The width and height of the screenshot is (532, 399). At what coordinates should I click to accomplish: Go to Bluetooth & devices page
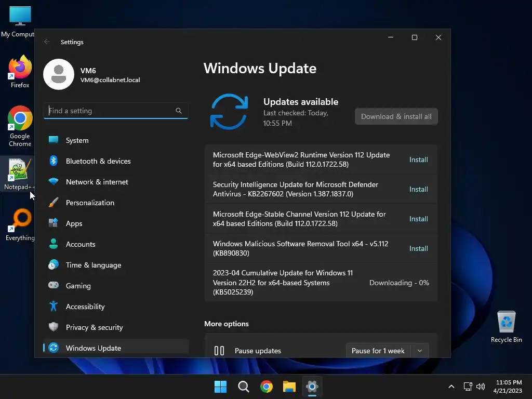[x=116, y=161]
